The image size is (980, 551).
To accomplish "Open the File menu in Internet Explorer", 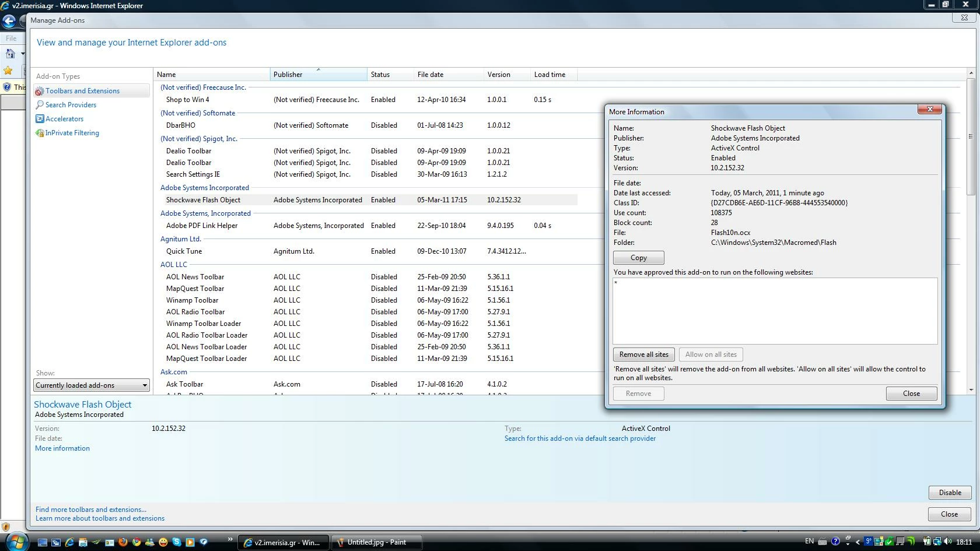I will (x=11, y=38).
